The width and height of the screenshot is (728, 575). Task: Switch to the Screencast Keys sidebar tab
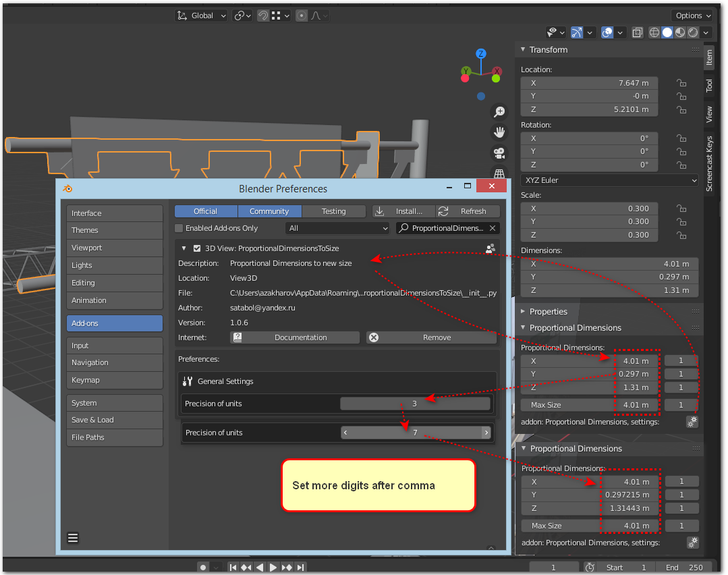709,163
